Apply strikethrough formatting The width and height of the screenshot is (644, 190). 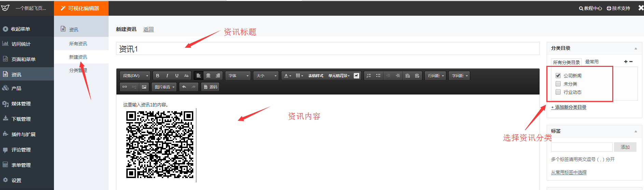click(x=186, y=76)
